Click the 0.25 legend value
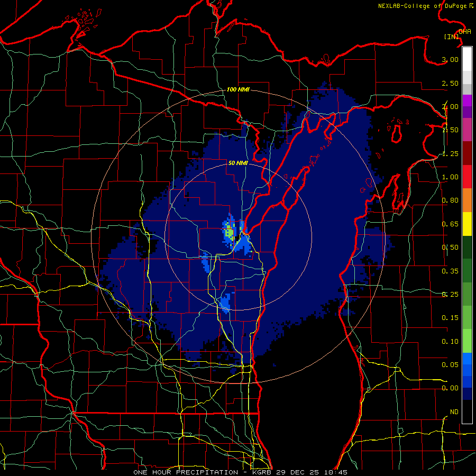This screenshot has width=476, height=476. [x=450, y=295]
